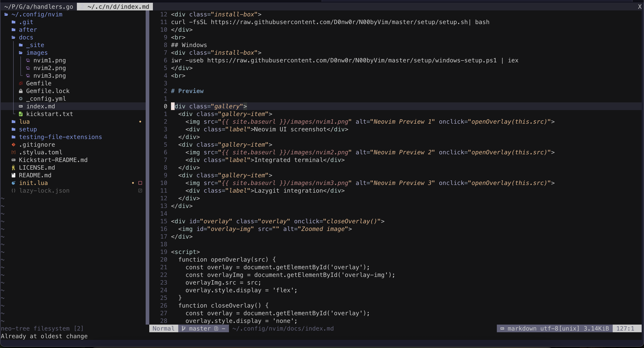Screen dimensions: 644x348
Task: Select the index.md tab
Action: (x=118, y=7)
